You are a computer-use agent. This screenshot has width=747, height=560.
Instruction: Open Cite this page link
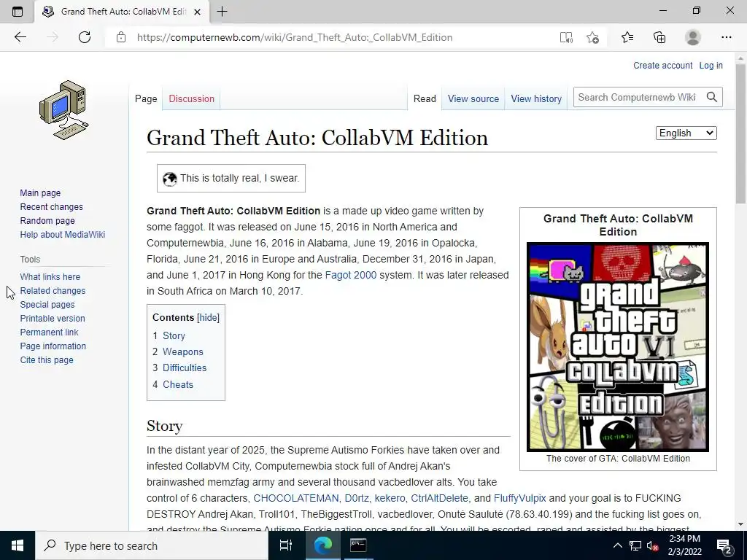pyautogui.click(x=47, y=360)
